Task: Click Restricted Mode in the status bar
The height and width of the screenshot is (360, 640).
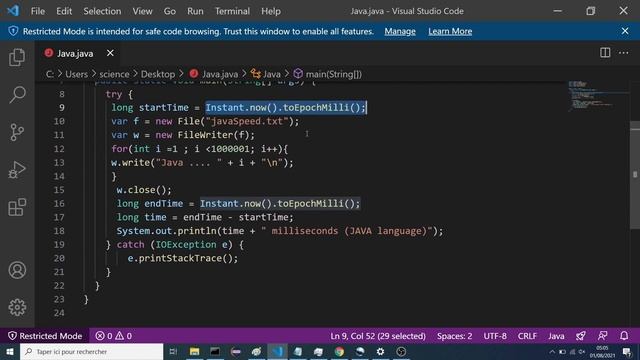Action: pyautogui.click(x=45, y=336)
